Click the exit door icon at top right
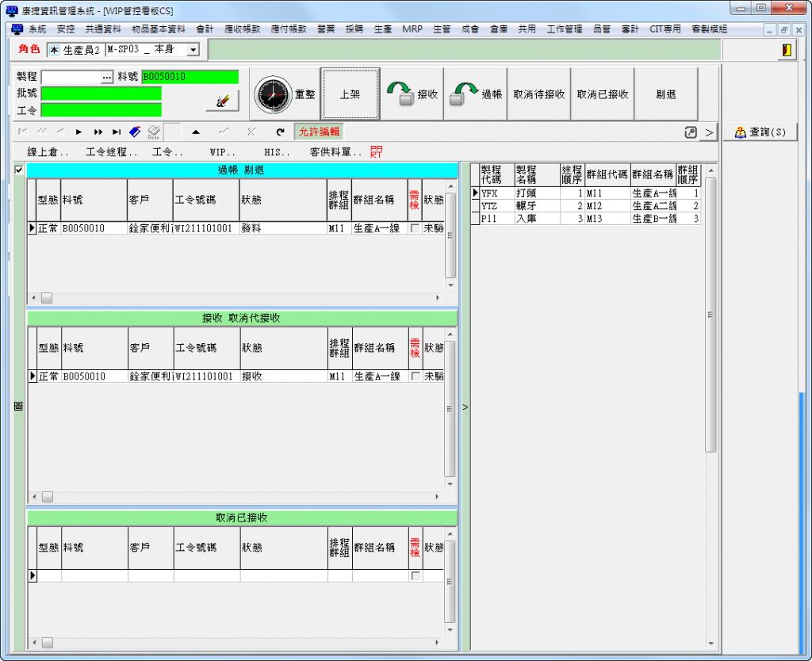This screenshot has height=661, width=812. (787, 50)
